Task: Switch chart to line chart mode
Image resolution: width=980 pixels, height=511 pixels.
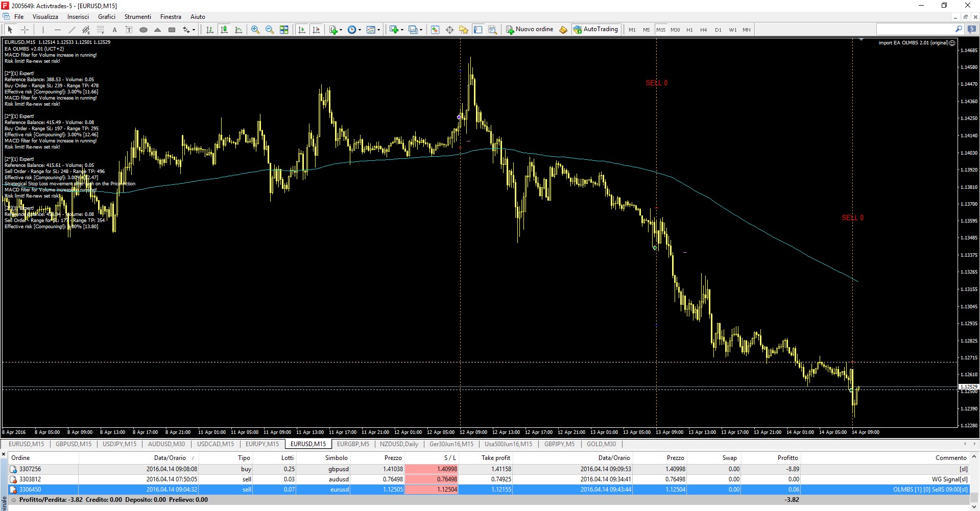Action: coord(238,30)
